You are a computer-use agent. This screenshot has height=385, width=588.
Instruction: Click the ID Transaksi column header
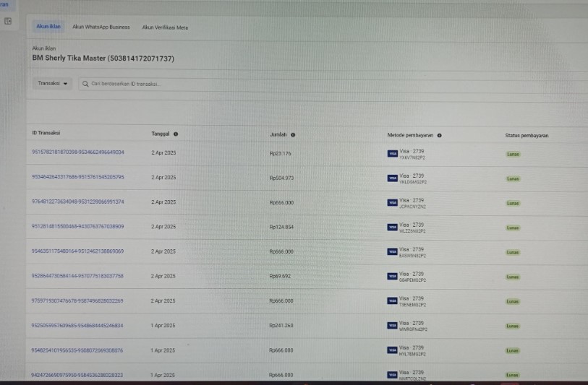[46, 133]
